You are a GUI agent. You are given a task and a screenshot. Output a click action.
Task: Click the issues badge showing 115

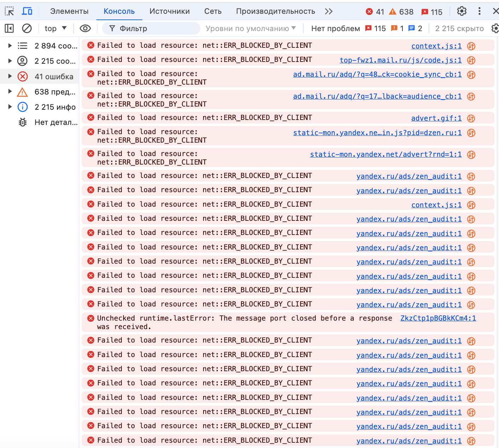click(x=432, y=11)
